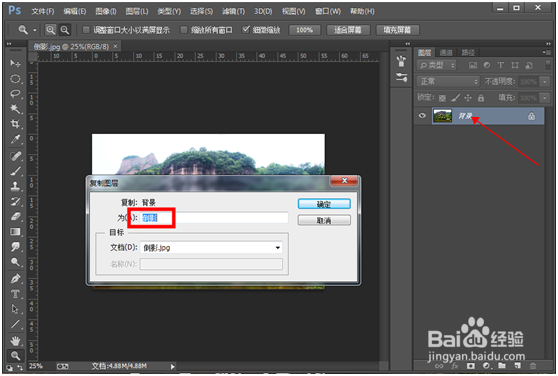
Task: Enable 调整窗口大小以满屏显示 checkbox
Action: 86,30
